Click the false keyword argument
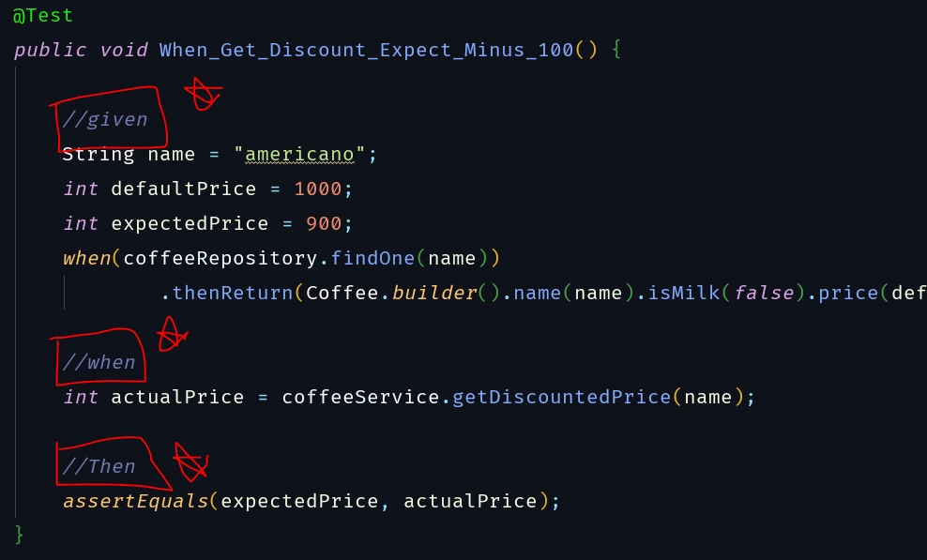 (x=764, y=294)
